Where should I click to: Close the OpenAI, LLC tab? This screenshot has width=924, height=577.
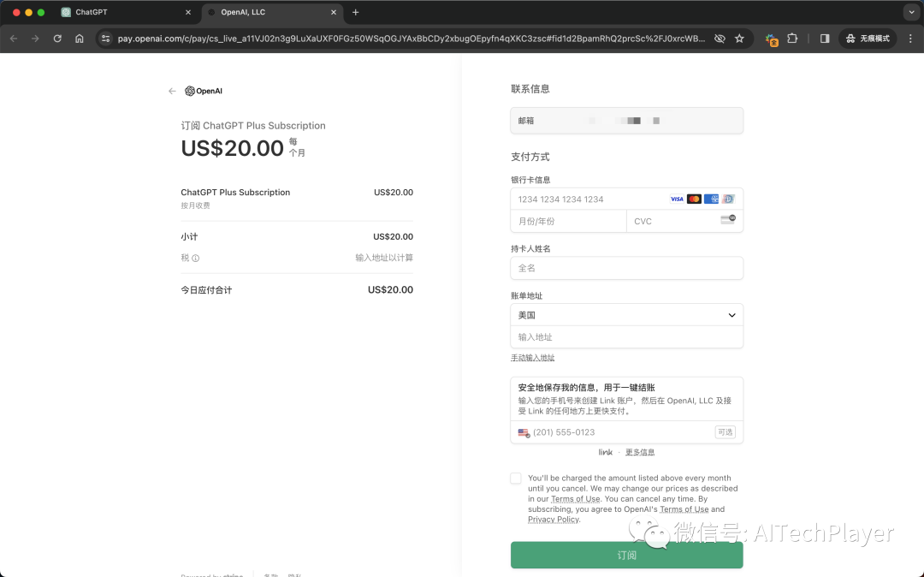point(334,12)
